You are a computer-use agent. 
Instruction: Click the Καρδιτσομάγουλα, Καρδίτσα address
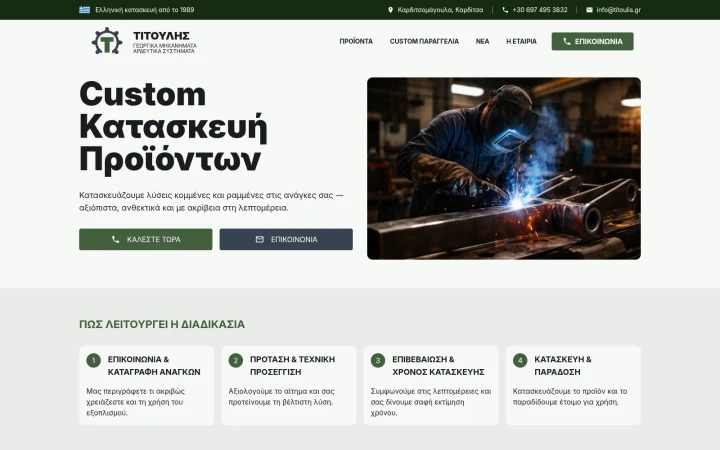pyautogui.click(x=440, y=10)
